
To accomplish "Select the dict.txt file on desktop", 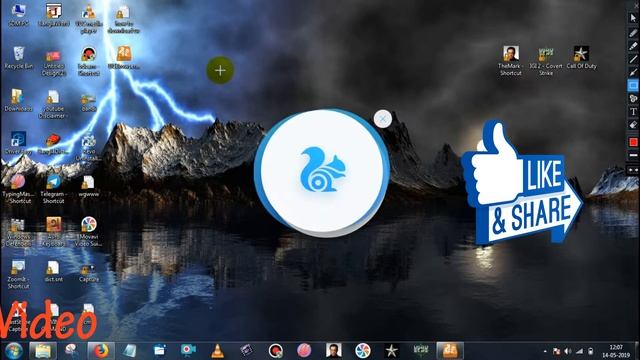I will 53,271.
